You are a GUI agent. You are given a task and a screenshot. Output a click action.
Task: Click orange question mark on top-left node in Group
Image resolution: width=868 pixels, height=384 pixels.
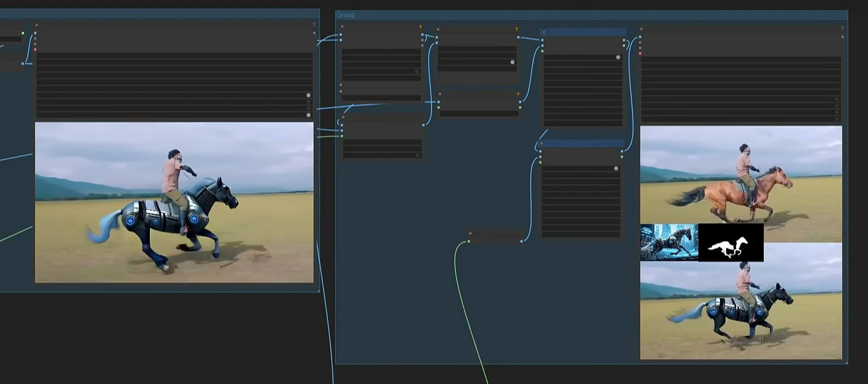click(420, 27)
